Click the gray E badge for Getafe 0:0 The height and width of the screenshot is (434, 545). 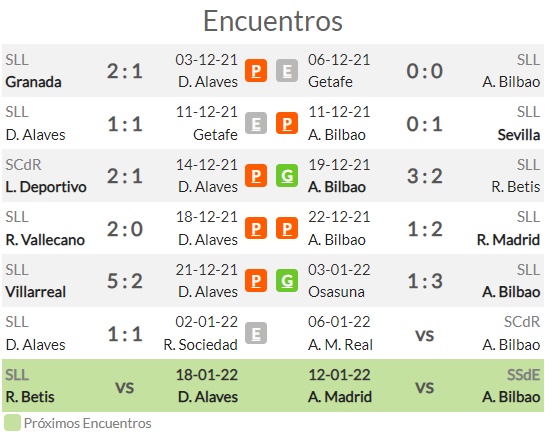tap(287, 71)
